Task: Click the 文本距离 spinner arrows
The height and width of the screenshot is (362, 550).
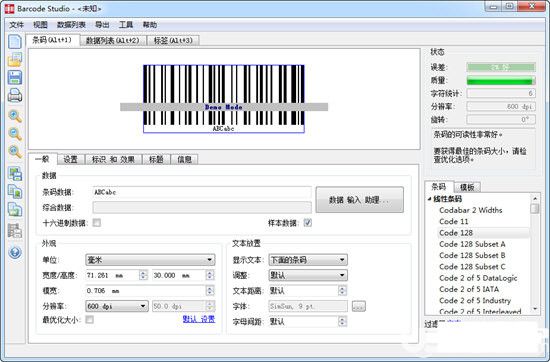Action: [342, 291]
